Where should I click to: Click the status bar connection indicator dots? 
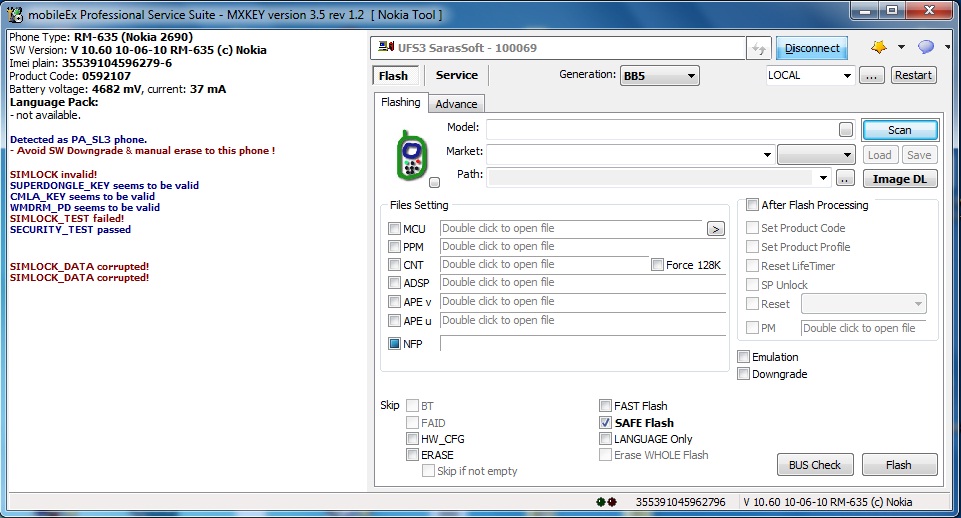(606, 501)
